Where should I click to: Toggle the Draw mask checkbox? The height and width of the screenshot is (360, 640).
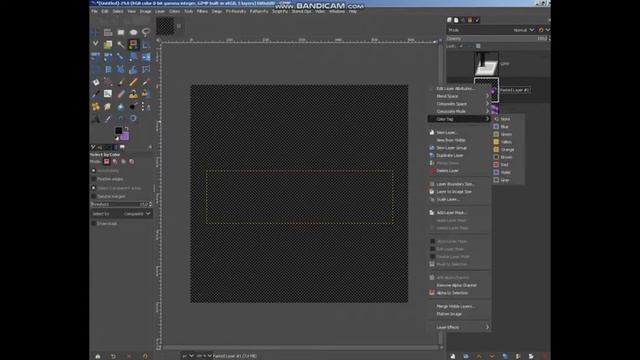coord(93,223)
